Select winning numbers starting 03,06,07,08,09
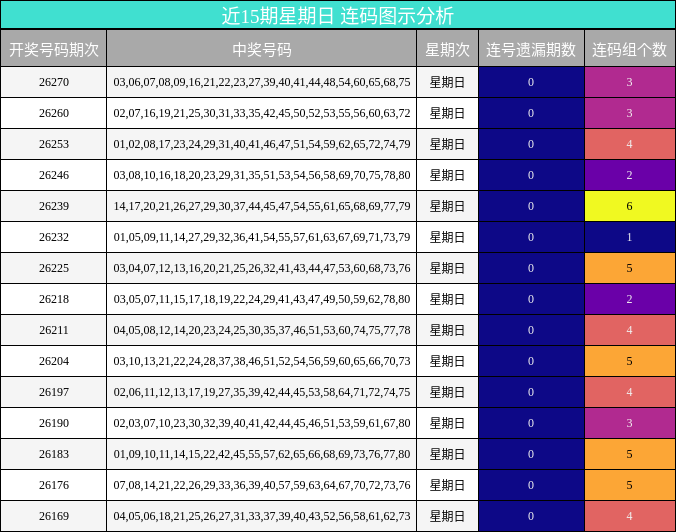676x532 pixels. click(262, 82)
